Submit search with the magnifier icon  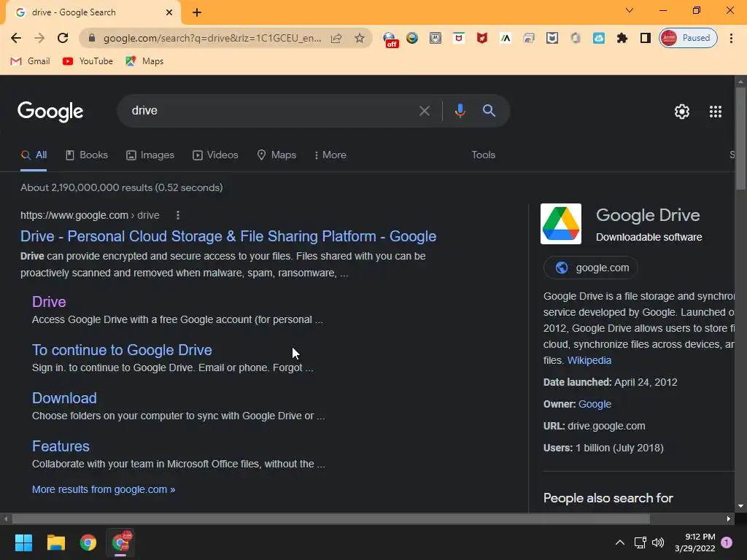(x=489, y=111)
